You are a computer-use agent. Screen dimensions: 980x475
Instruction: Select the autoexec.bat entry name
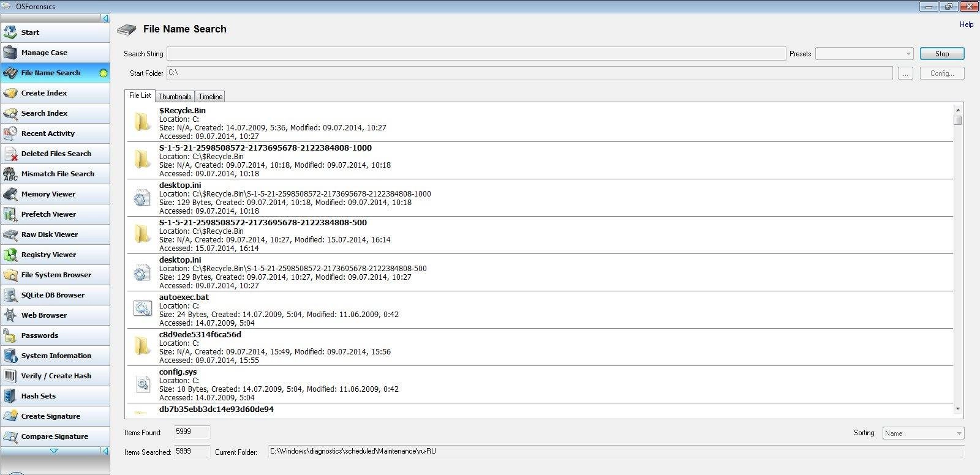coord(184,297)
